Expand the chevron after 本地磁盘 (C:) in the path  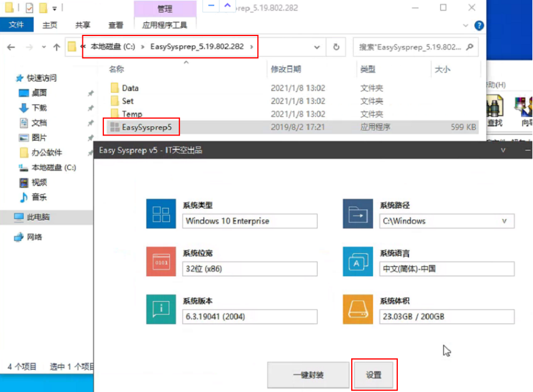(x=143, y=47)
